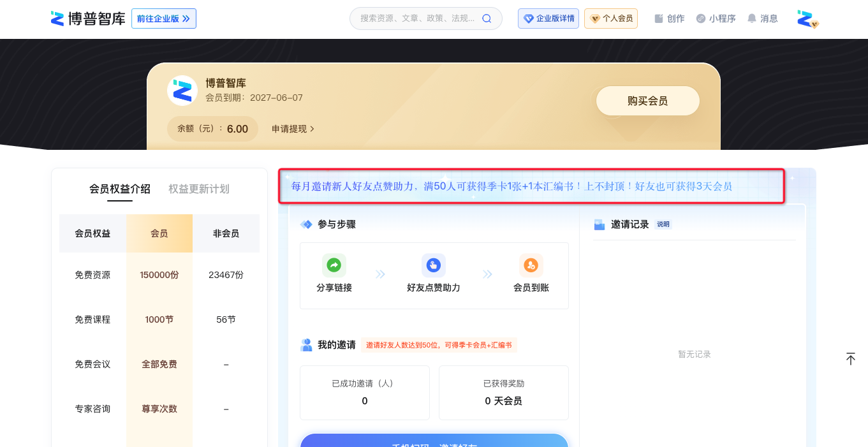Open the 说明 tag beside 邀请记录
868x447 pixels.
(x=663, y=224)
